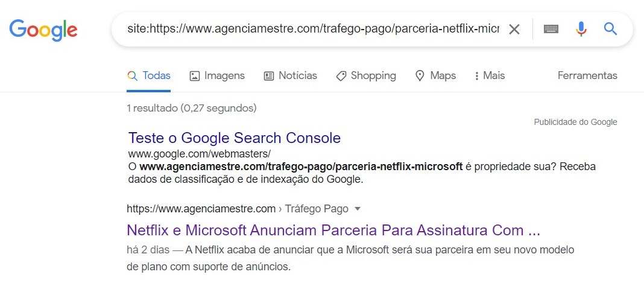Click the Maps pin icon

point(420,76)
